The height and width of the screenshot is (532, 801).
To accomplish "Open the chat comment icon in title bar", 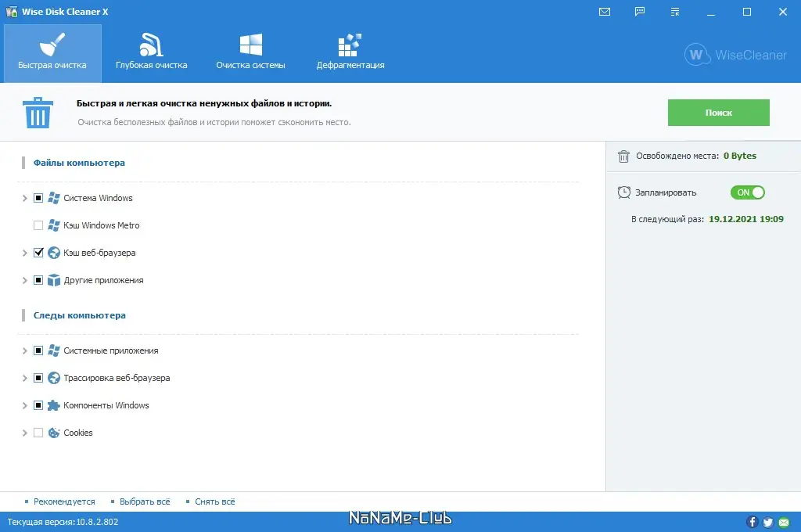I will point(640,12).
